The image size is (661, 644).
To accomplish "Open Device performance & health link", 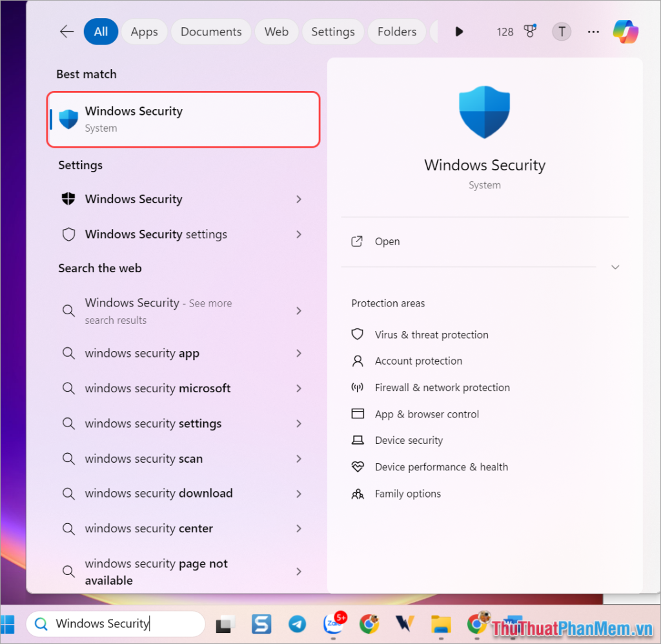I will (442, 467).
